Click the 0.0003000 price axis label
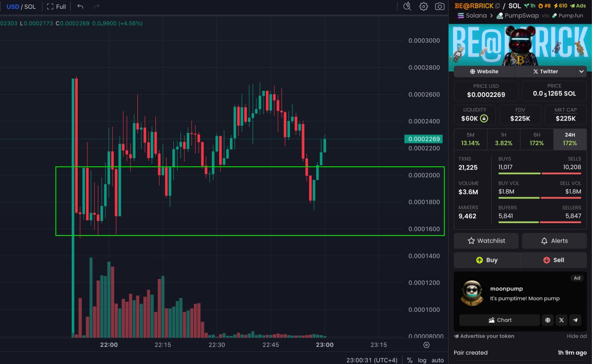The width and height of the screenshot is (592, 364). (424, 41)
